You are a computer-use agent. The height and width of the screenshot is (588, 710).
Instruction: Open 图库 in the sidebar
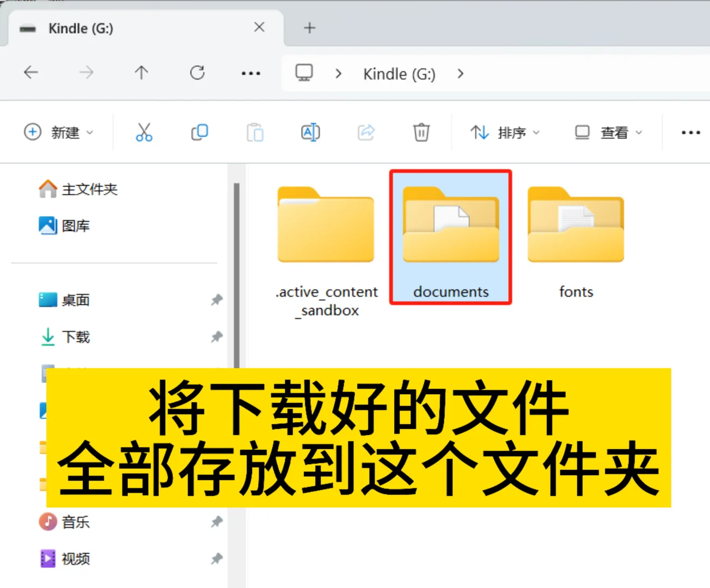(64, 225)
